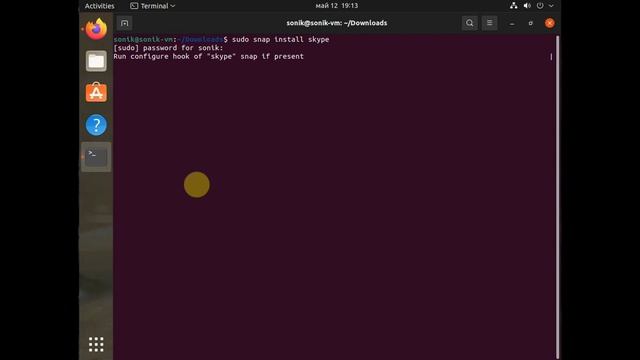Open a new terminal tab button
The height and width of the screenshot is (360, 640).
[x=124, y=23]
